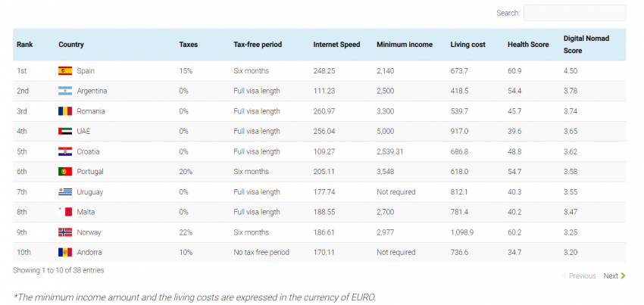
Task: Click the Portugal flag icon
Action: pos(65,172)
